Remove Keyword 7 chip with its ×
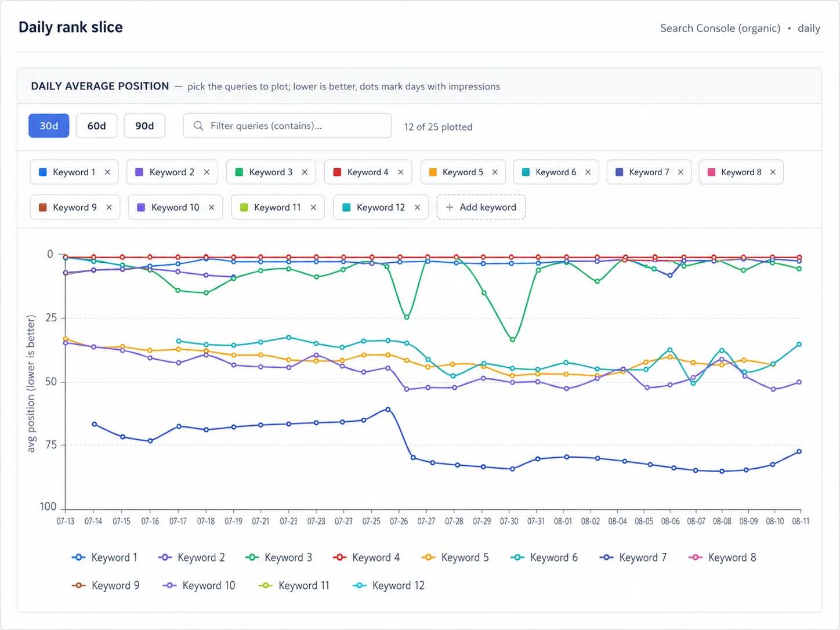 pyautogui.click(x=680, y=172)
